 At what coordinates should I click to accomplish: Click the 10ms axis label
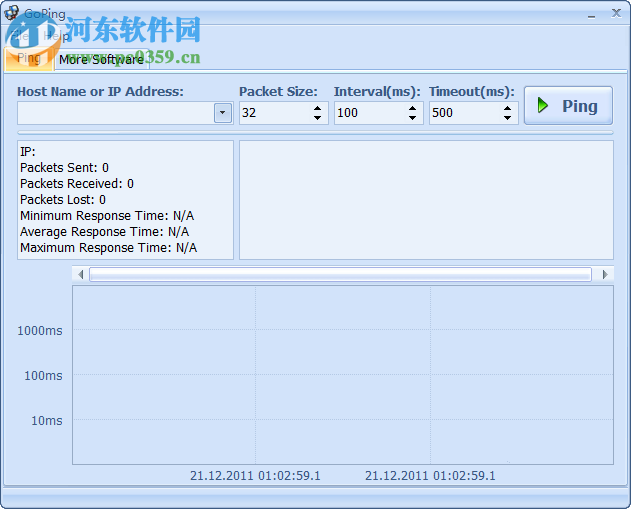(47, 421)
